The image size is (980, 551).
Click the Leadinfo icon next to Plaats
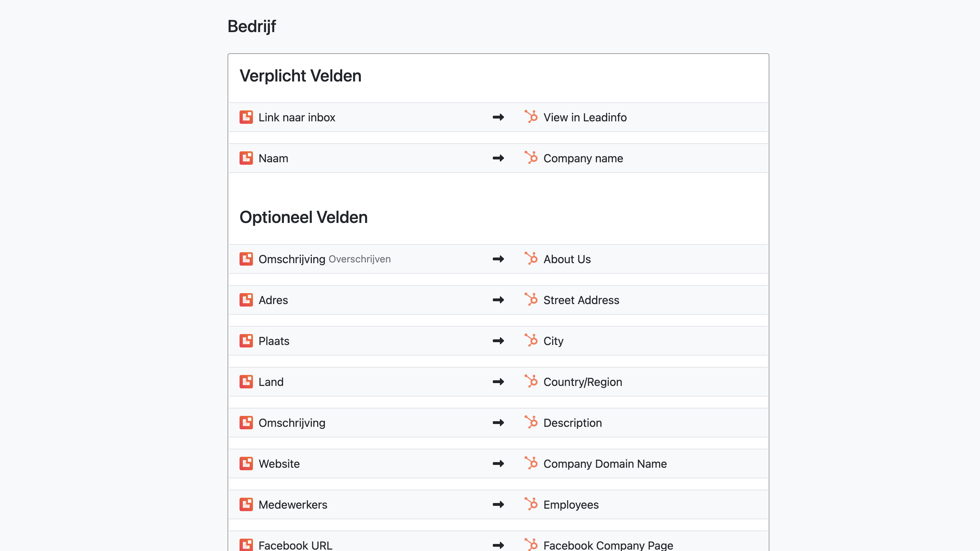pos(246,340)
